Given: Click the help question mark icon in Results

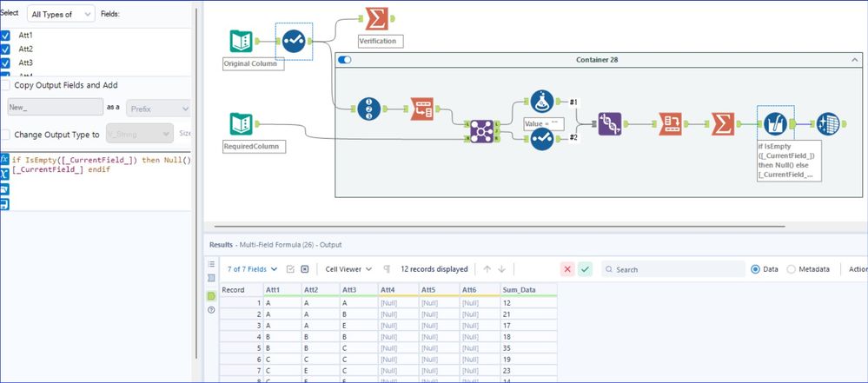Looking at the screenshot, I should coord(211,310).
